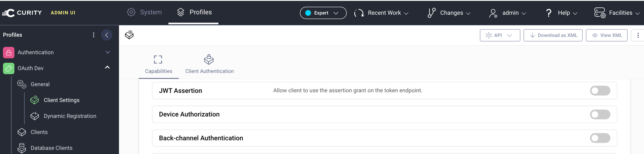Click the pink Authentication lock icon
The height and width of the screenshot is (154, 644).
[x=9, y=53]
